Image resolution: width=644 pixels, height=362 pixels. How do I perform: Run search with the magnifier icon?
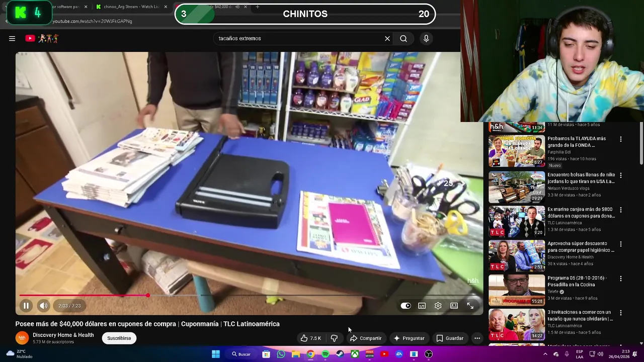pyautogui.click(x=404, y=38)
